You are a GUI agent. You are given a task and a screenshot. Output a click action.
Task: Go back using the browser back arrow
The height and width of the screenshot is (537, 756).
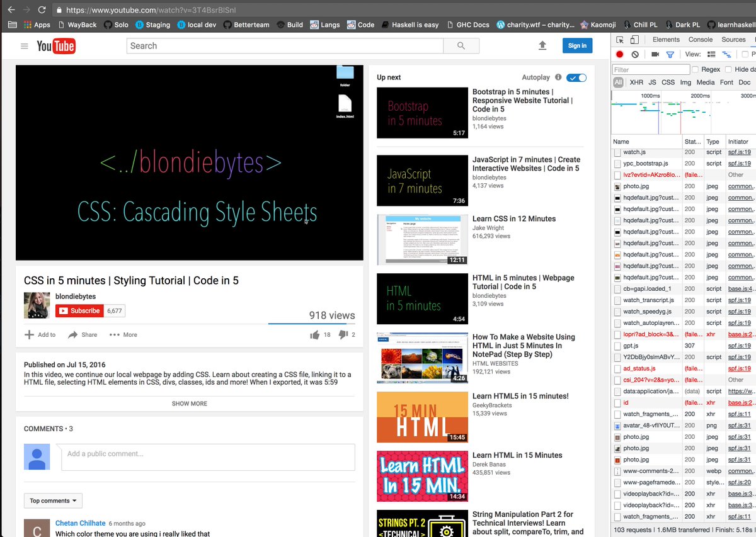[11, 10]
